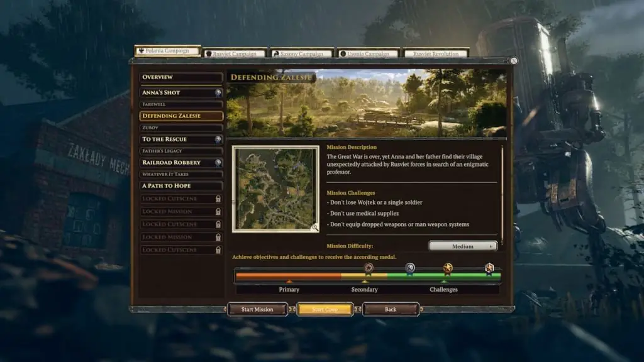This screenshot has width=644, height=362.
Task: Click the medal icon on Railroad Robbery
Action: pos(218,163)
